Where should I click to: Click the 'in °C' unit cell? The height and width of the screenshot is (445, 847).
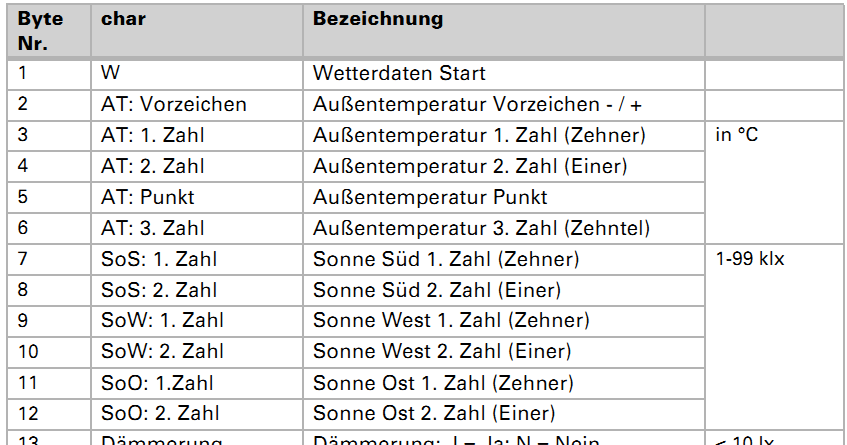[x=737, y=135]
